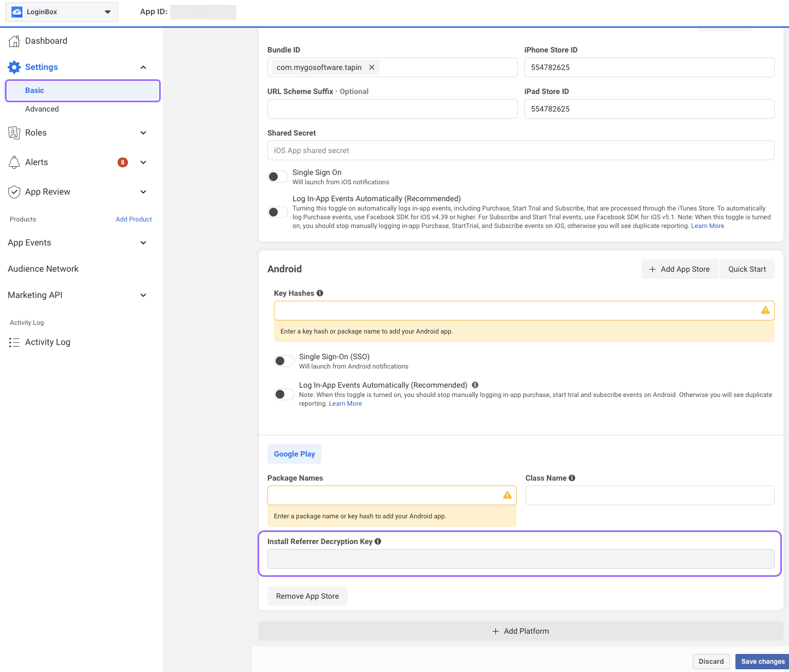
Task: Select the Google Play tab
Action: point(294,454)
